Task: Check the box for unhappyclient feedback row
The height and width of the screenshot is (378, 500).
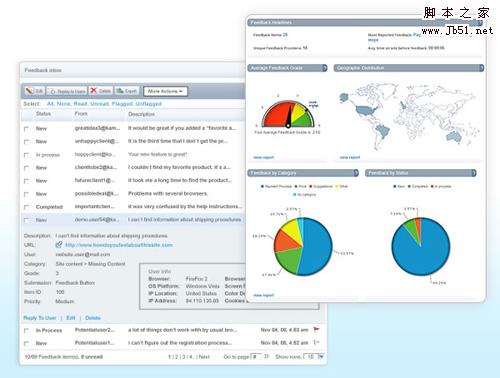Action: (x=26, y=142)
